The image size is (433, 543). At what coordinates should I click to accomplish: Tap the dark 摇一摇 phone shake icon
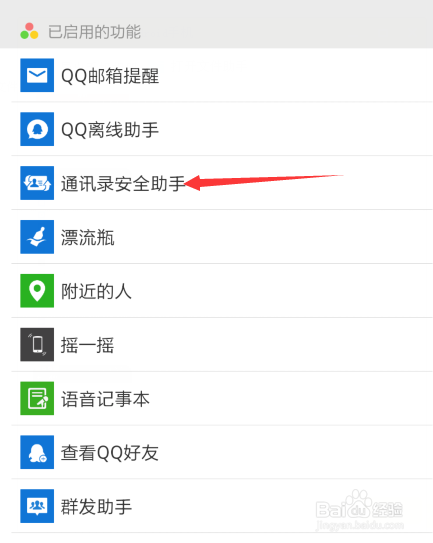tap(37, 345)
